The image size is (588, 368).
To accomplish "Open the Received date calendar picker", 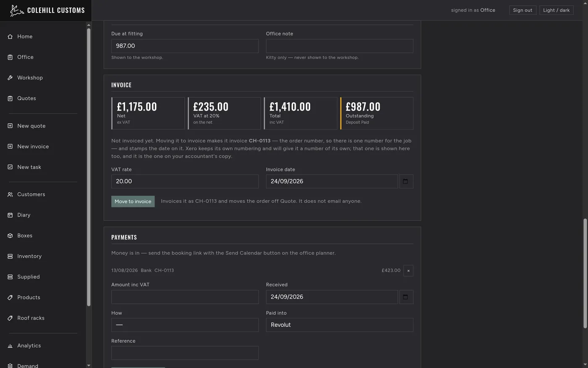I will point(406,297).
